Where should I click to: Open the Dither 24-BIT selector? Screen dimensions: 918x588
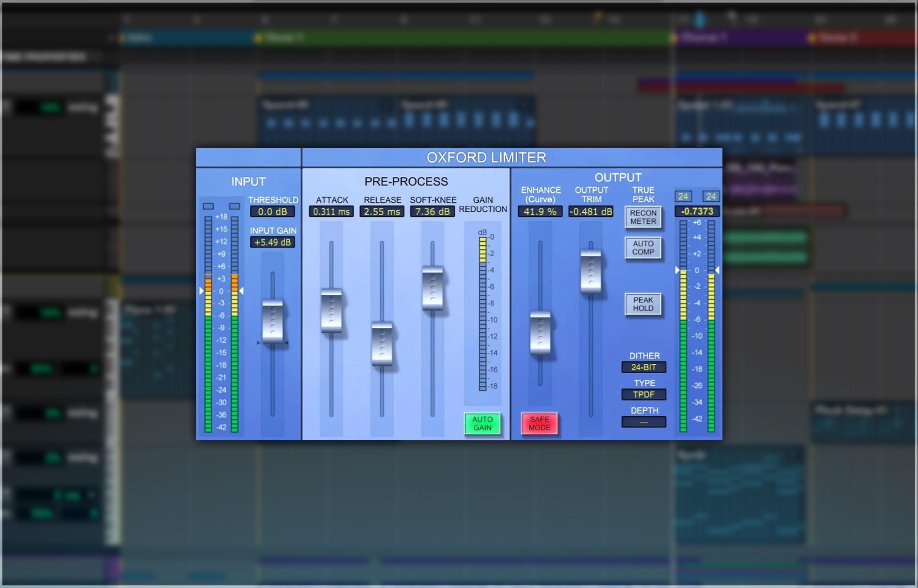coord(644,367)
